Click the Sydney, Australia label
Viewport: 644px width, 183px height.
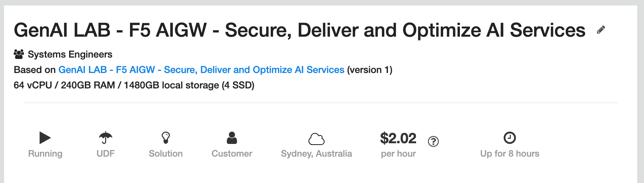pos(316,154)
